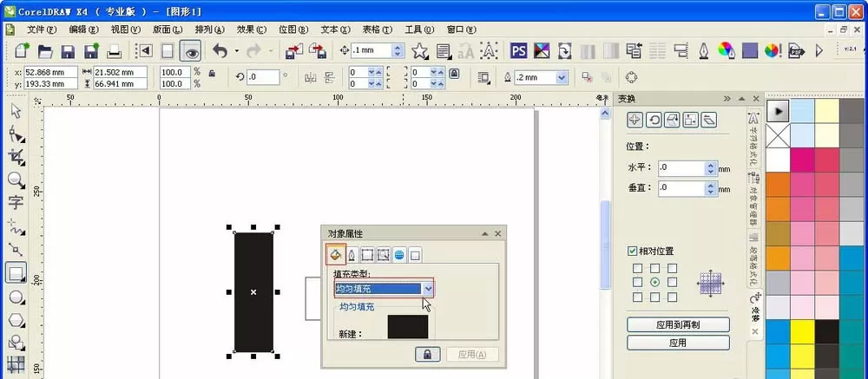Step the nudge offset .1 mm spinner
This screenshot has width=868, height=379.
(x=398, y=51)
